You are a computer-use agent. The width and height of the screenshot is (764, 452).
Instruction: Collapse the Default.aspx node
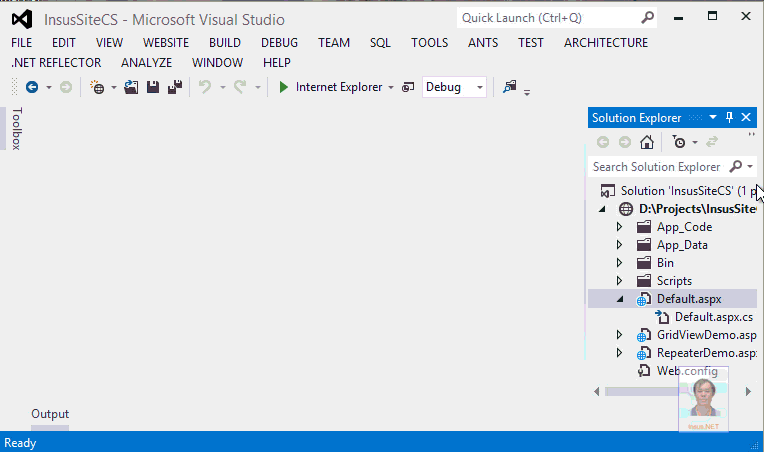tap(620, 299)
